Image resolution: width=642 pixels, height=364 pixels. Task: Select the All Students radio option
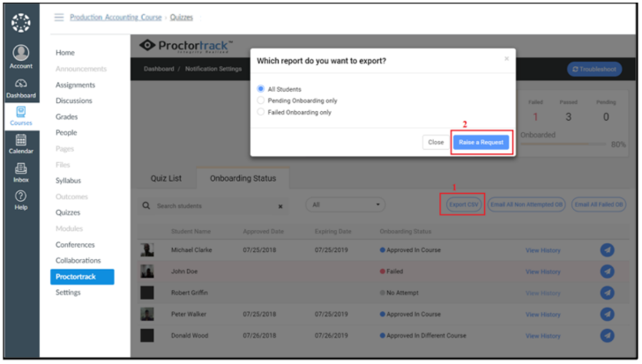(x=260, y=88)
